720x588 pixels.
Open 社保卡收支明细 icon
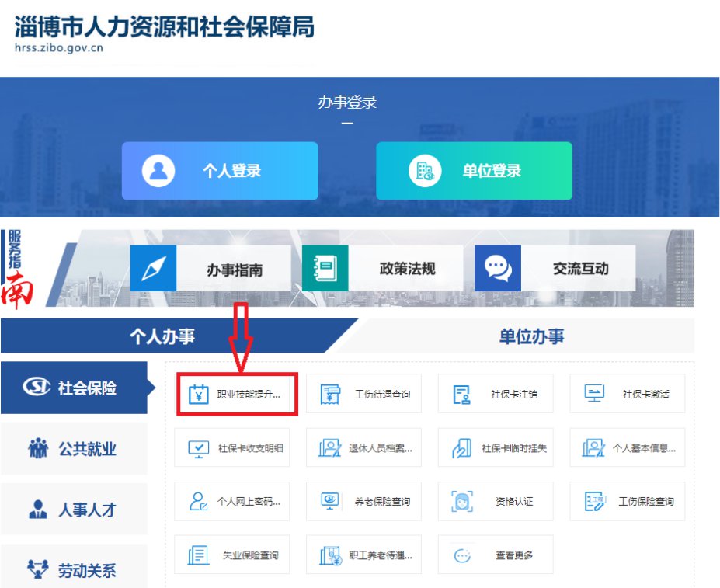(x=200, y=448)
